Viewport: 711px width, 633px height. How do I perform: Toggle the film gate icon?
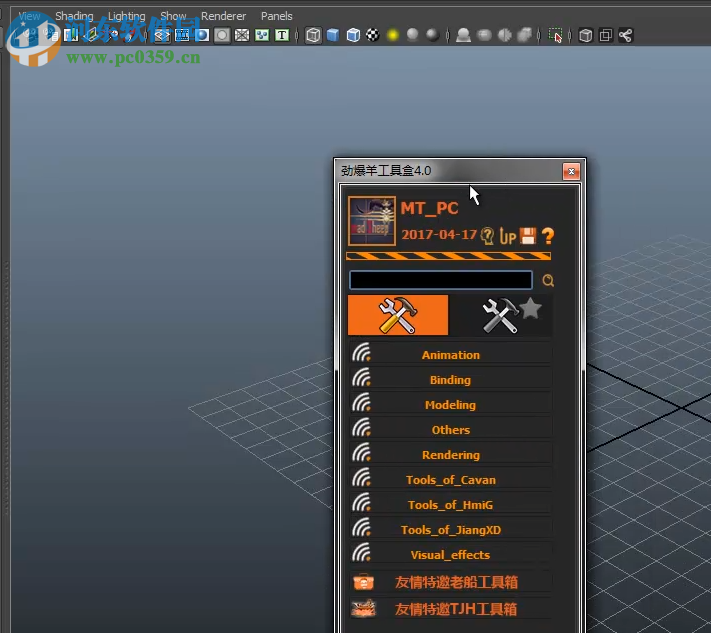182,35
